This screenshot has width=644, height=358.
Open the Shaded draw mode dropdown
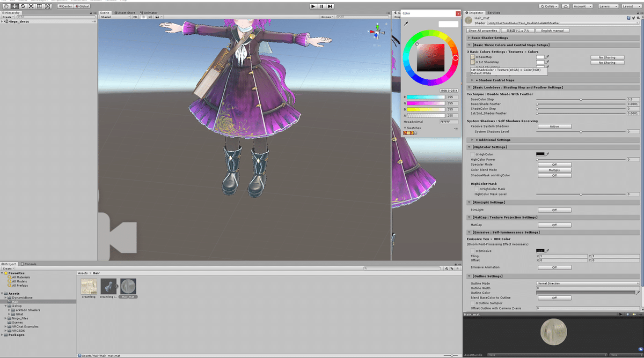pyautogui.click(x=115, y=17)
